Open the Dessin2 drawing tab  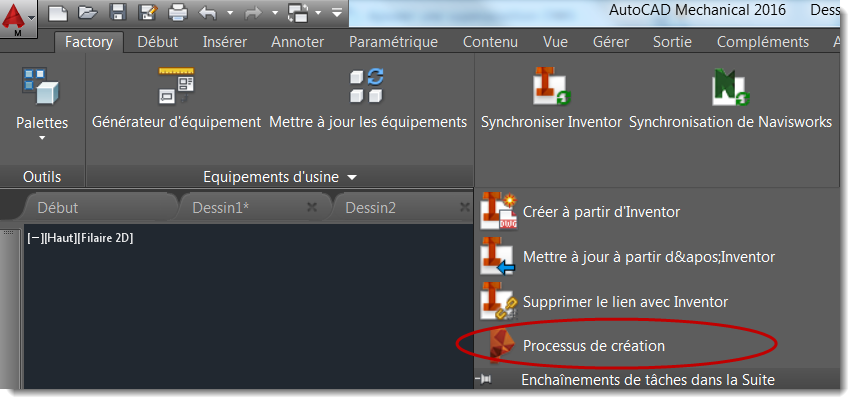click(x=371, y=208)
